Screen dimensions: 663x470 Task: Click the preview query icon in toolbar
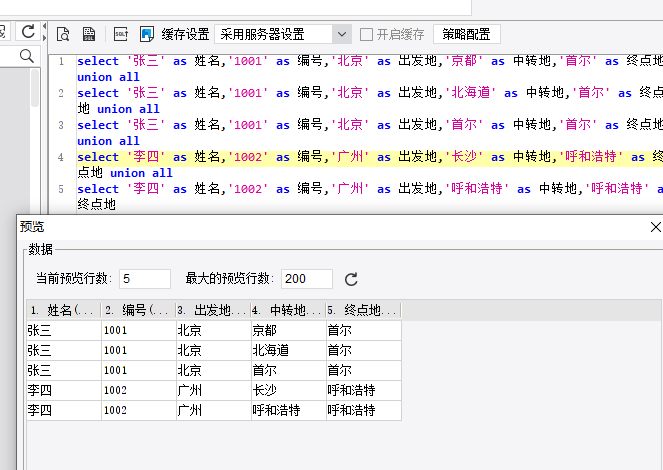(x=63, y=34)
